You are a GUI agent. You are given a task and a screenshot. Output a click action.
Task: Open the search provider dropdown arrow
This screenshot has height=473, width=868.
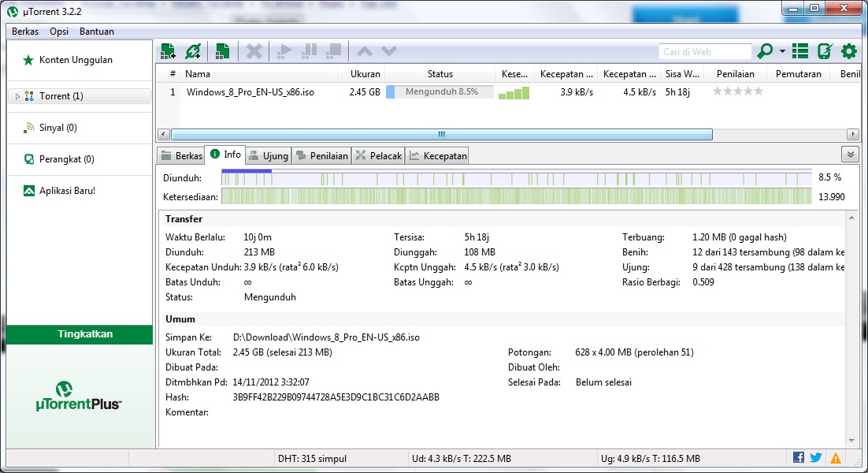click(x=782, y=51)
